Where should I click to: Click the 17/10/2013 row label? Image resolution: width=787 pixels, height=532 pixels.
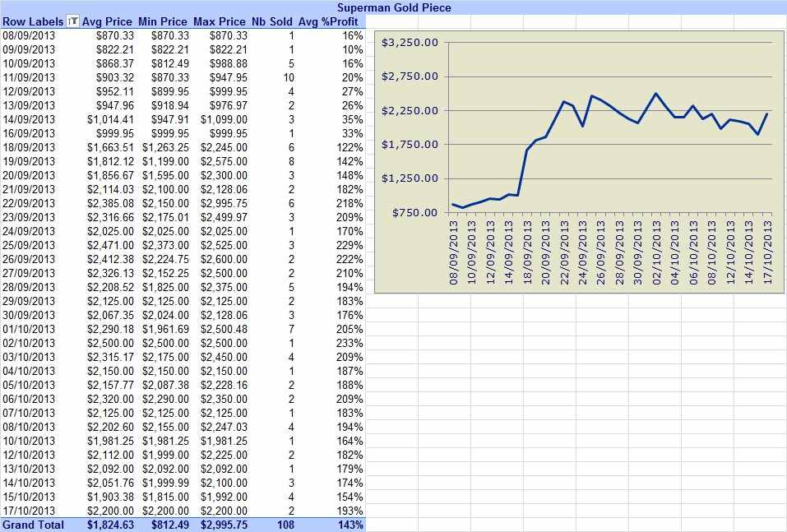29,511
